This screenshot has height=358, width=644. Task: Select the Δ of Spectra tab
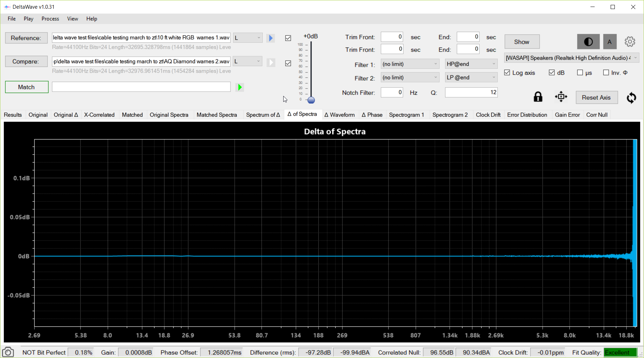pos(302,114)
